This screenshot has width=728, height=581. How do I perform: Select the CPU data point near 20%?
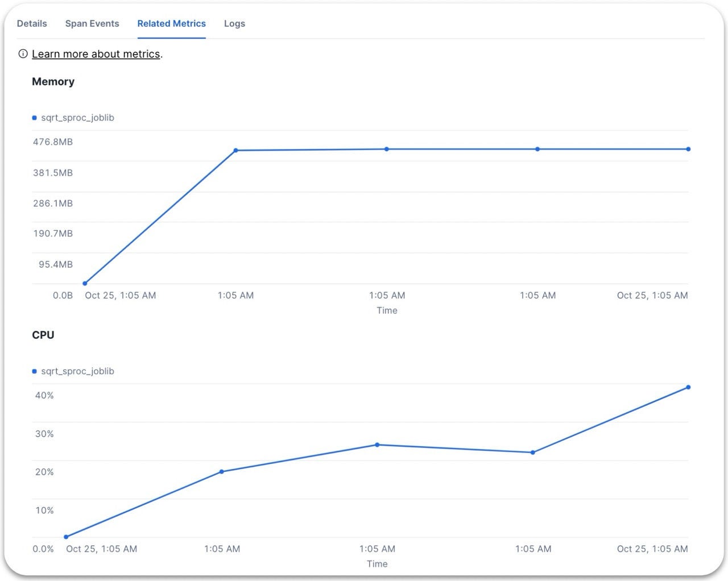pyautogui.click(x=222, y=471)
